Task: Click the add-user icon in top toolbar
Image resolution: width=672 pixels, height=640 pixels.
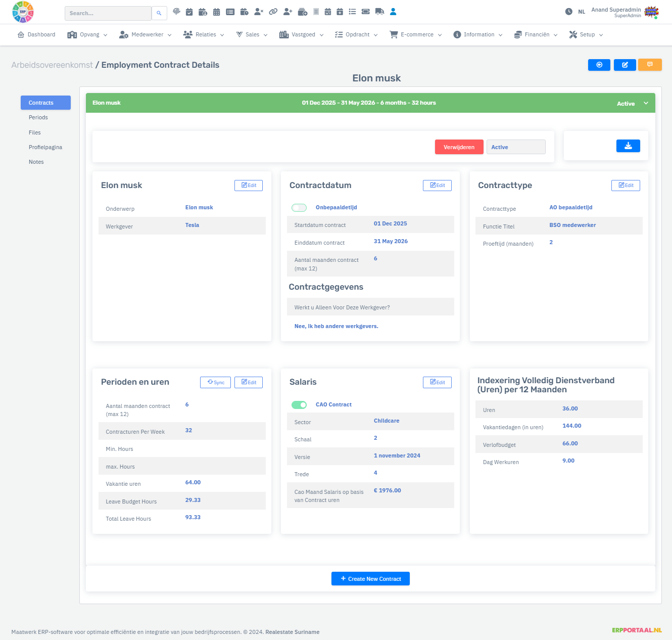Action: coord(288,12)
